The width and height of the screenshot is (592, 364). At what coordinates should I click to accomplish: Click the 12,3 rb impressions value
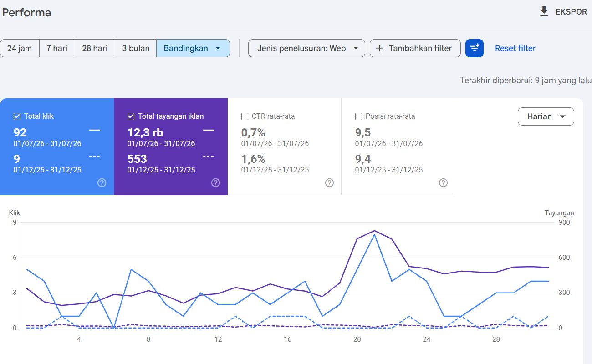[145, 133]
